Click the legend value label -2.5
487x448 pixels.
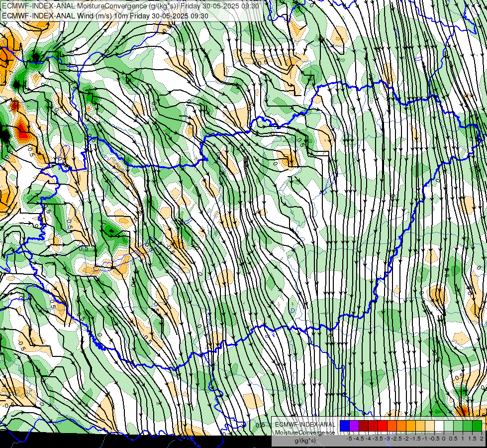click(396, 439)
